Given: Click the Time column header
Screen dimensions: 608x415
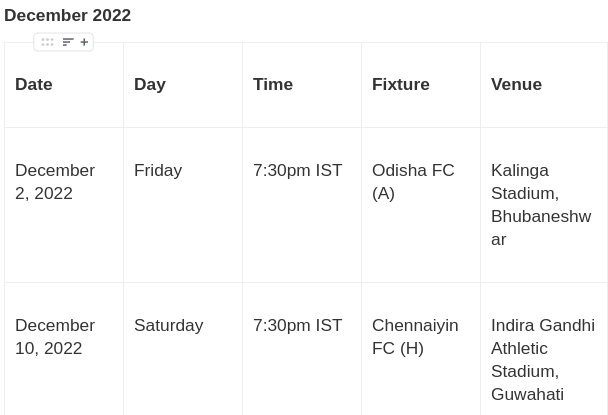Looking at the screenshot, I should coord(272,84).
